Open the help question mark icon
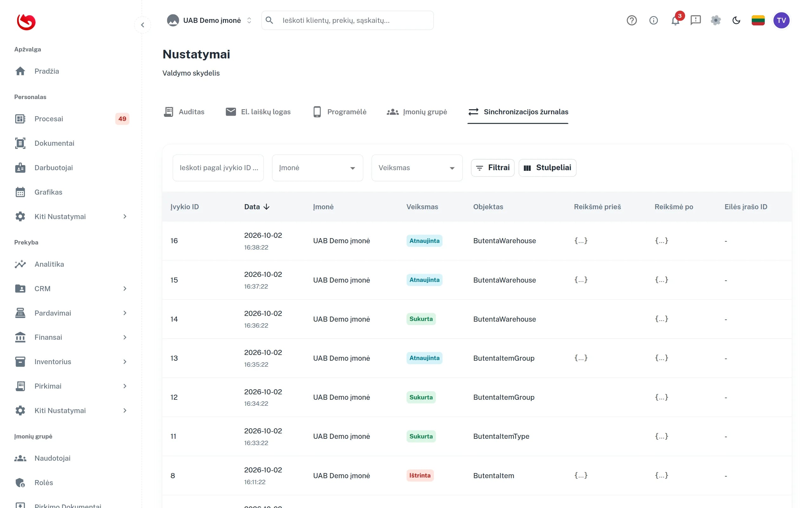 pyautogui.click(x=632, y=21)
